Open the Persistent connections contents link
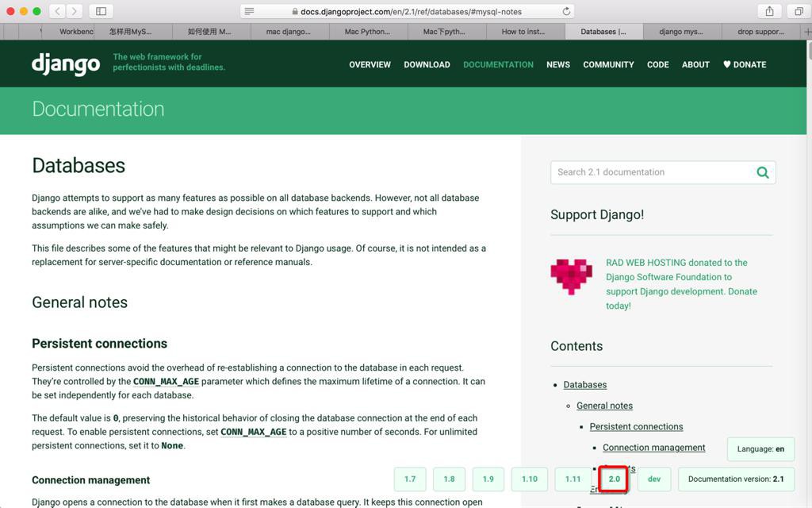Screen dimensions: 812x508 tap(636, 426)
